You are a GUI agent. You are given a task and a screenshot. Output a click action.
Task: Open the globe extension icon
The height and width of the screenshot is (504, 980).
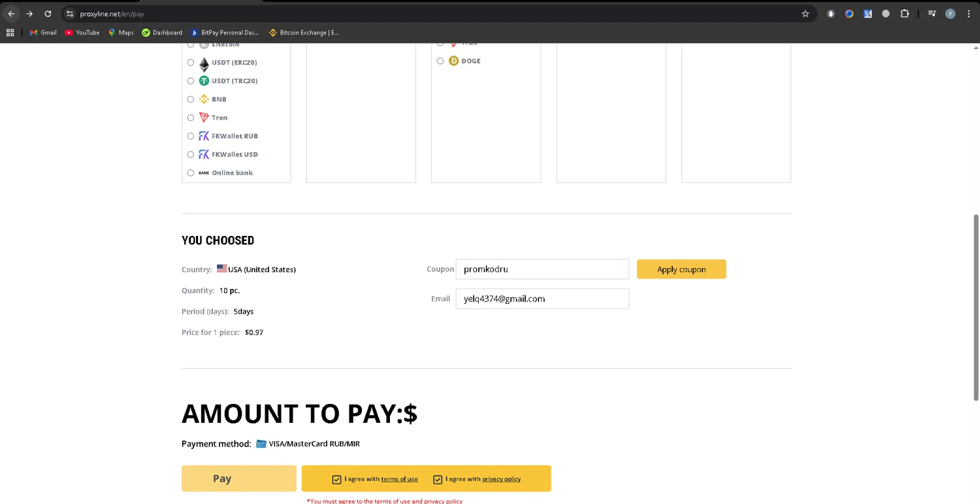pos(886,14)
